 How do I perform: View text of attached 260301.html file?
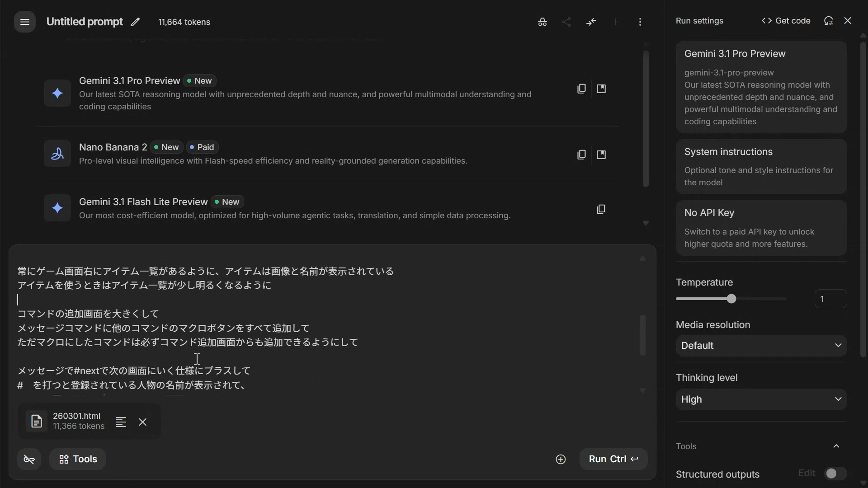click(121, 422)
